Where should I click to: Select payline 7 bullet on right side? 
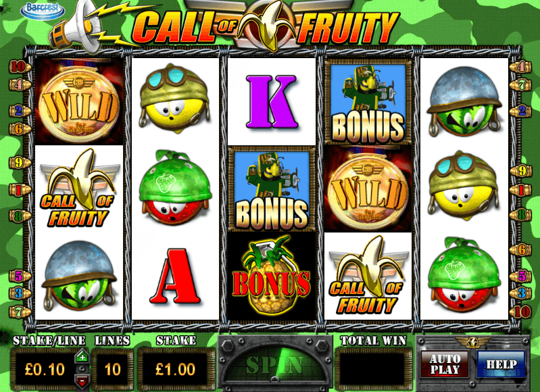520,84
